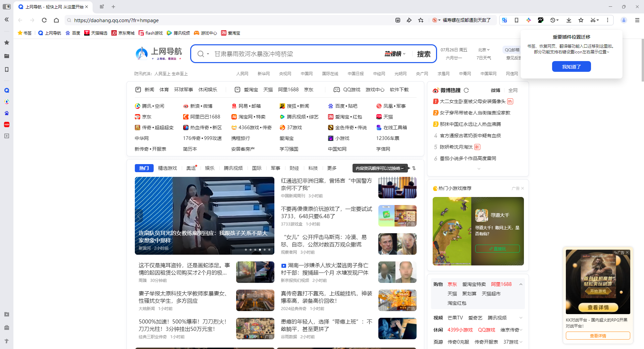
Task: Expand the 热搜榜 dropdown in the search box
Action: (x=395, y=54)
